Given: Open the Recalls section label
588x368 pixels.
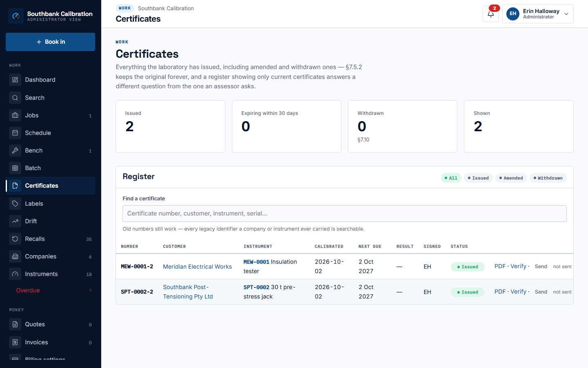Looking at the screenshot, I should click(x=35, y=239).
